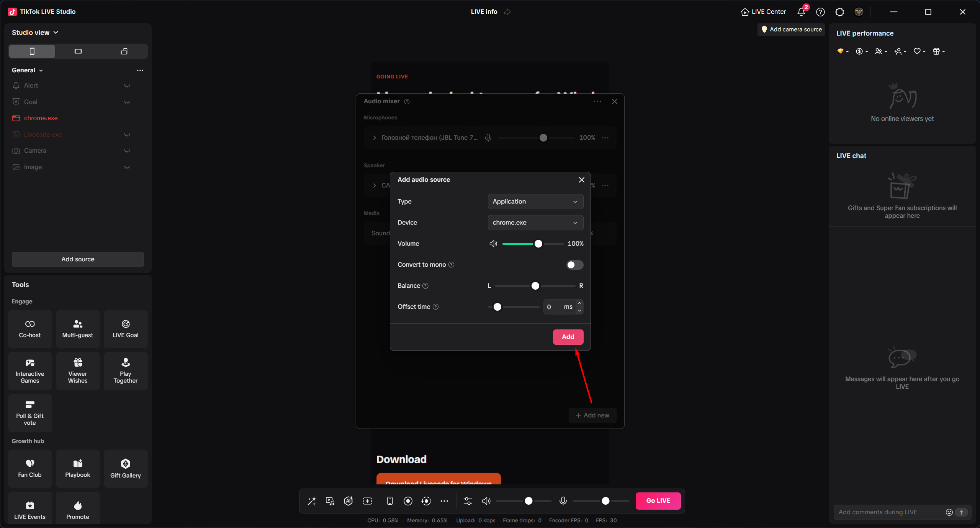Open LIVE info at top
Viewport: 980px width, 528px height.
[484, 12]
